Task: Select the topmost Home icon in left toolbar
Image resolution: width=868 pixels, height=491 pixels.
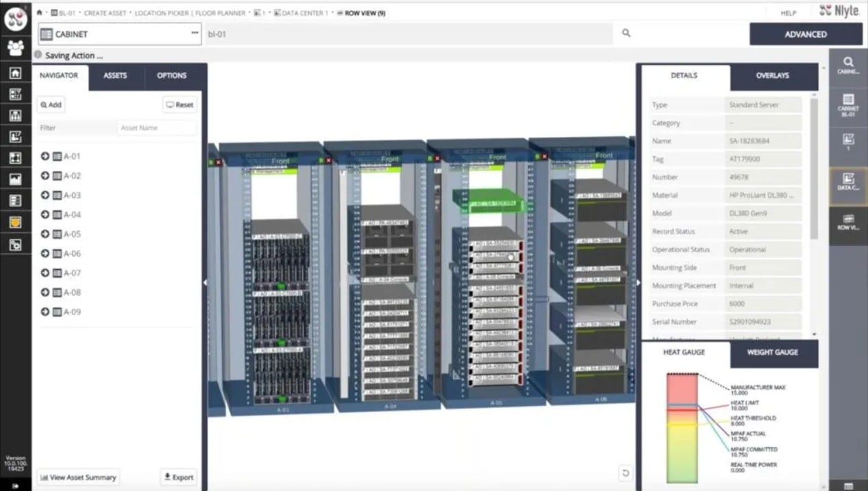Action: pyautogui.click(x=15, y=71)
